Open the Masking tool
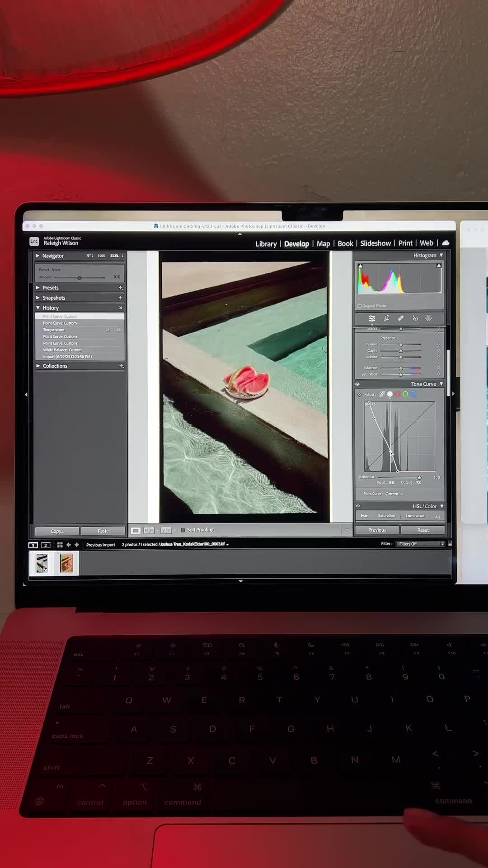This screenshot has width=488, height=868. point(429,318)
